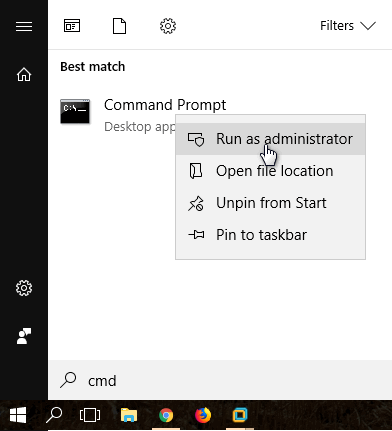392x431 pixels.
Task: Select Open file location
Action: coord(270,171)
